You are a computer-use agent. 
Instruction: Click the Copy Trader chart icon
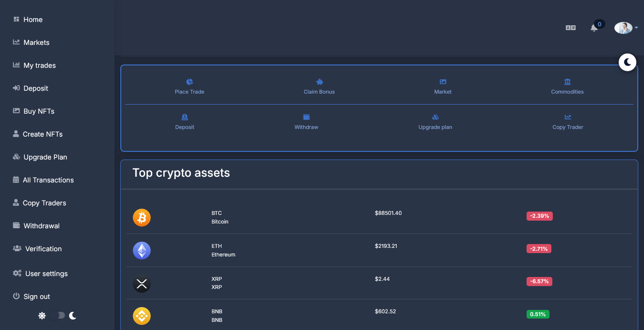[x=568, y=117]
